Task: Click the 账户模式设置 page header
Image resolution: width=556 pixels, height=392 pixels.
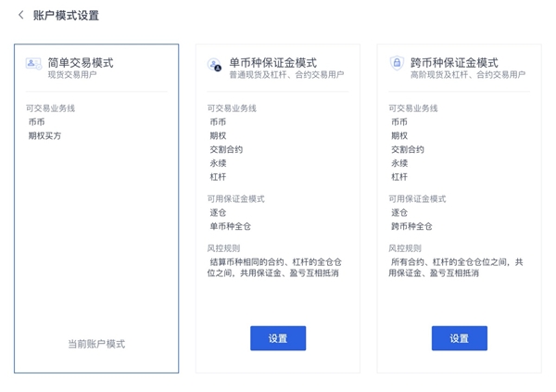Action: pos(66,15)
